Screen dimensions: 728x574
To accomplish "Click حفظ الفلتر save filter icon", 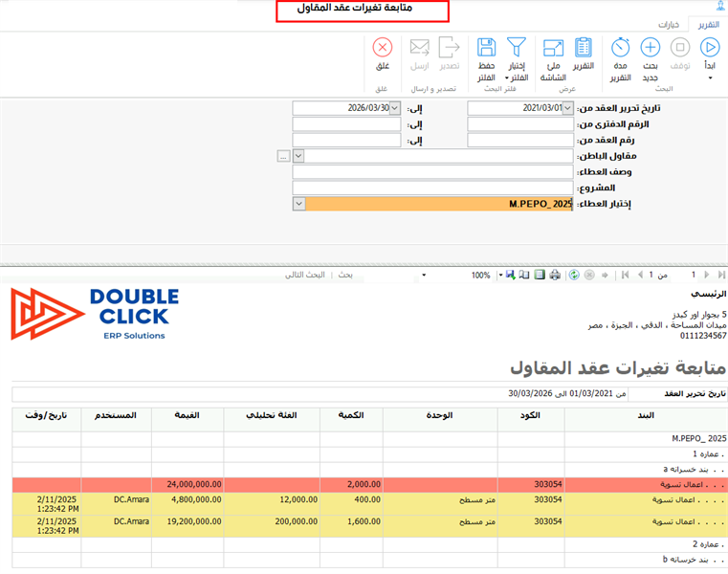I will 486,48.
